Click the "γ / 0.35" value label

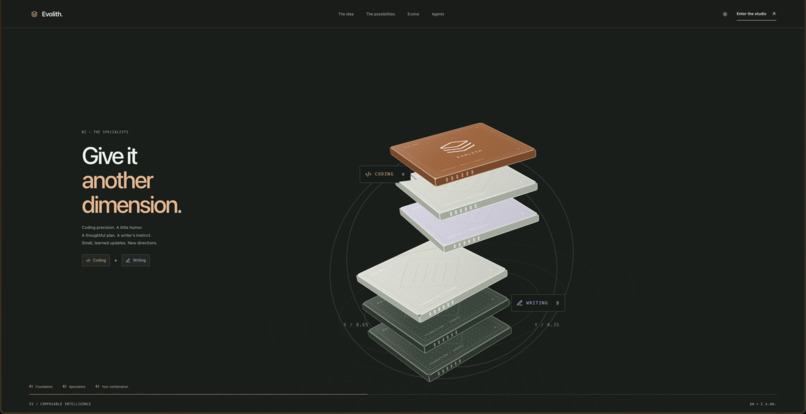[x=546, y=325]
